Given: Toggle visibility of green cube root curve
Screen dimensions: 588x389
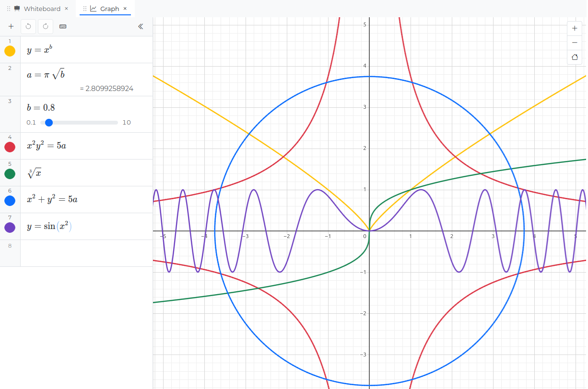Looking at the screenshot, I should coord(10,174).
